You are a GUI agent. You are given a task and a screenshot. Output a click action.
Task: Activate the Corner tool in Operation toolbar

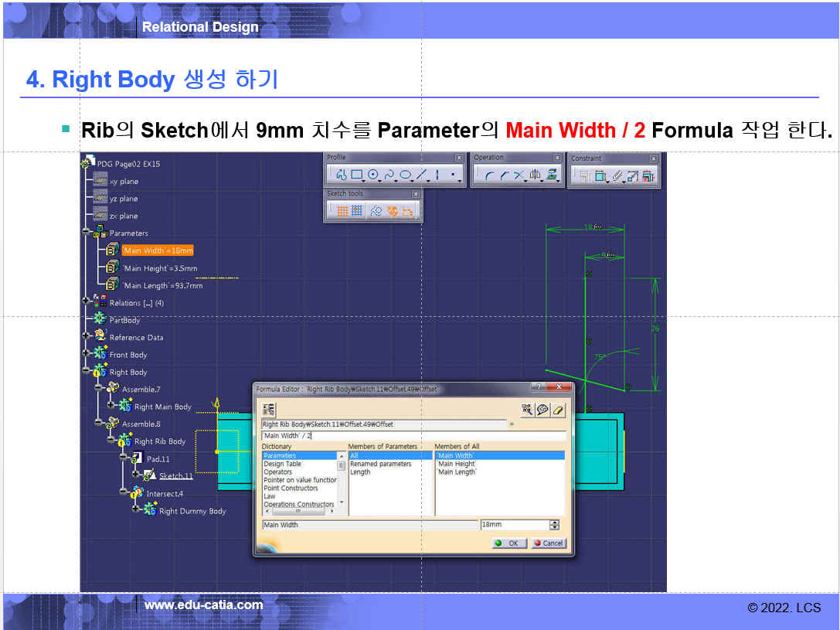[489, 175]
